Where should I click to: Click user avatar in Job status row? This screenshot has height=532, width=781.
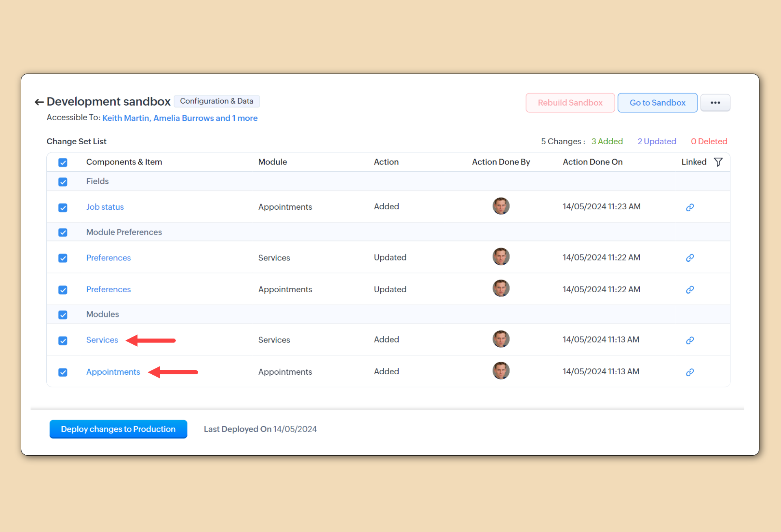click(x=501, y=206)
